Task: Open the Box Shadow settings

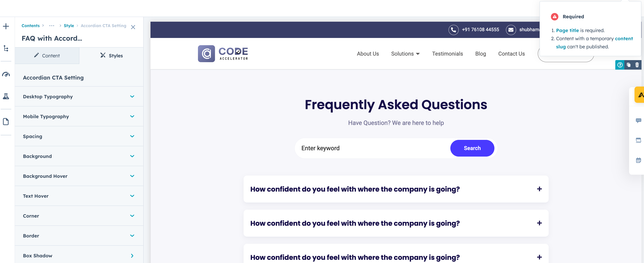Action: [79, 256]
